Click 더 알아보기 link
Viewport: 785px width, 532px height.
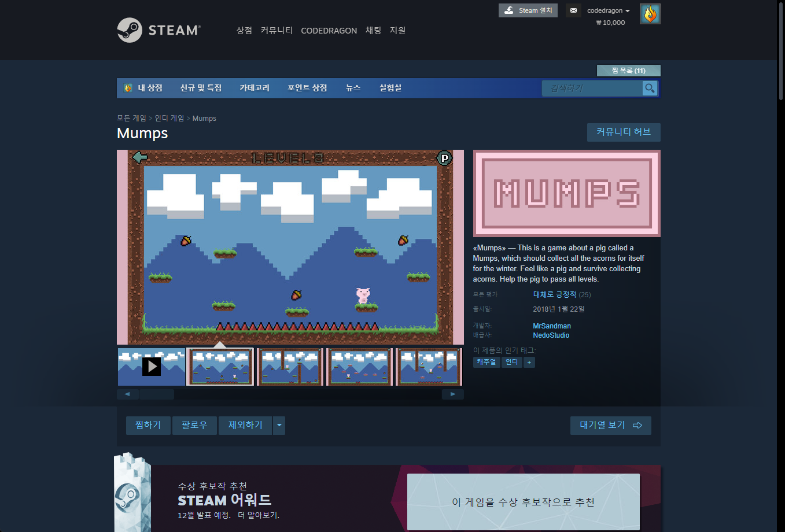click(259, 515)
